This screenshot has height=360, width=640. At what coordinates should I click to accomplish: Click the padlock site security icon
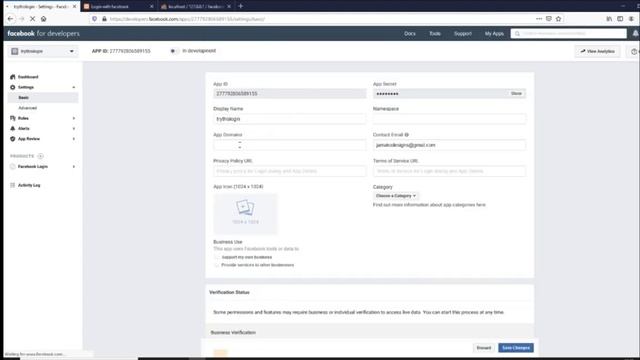pyautogui.click(x=104, y=19)
